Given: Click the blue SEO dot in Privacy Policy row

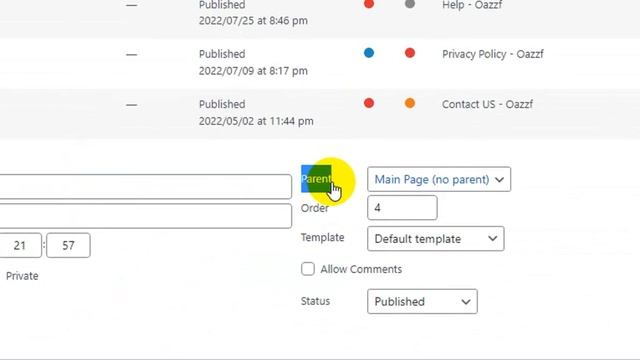Looking at the screenshot, I should (x=369, y=53).
